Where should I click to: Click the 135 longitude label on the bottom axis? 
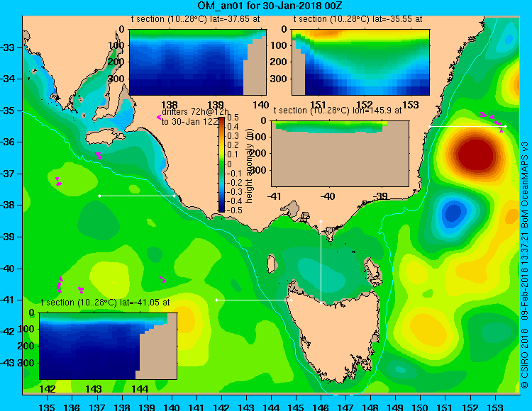[47, 407]
